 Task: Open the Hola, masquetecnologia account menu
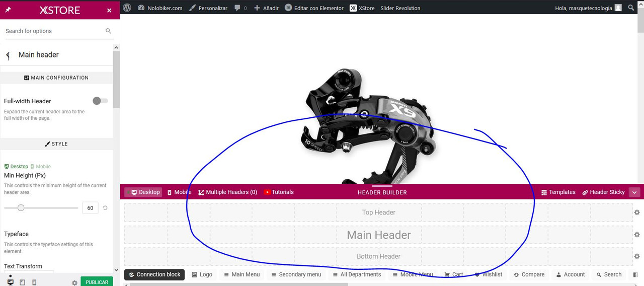click(588, 8)
